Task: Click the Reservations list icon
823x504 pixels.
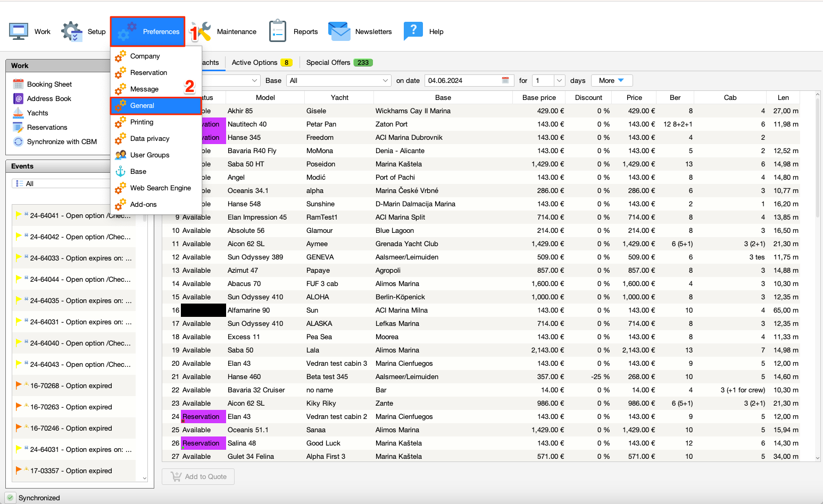Action: [19, 127]
